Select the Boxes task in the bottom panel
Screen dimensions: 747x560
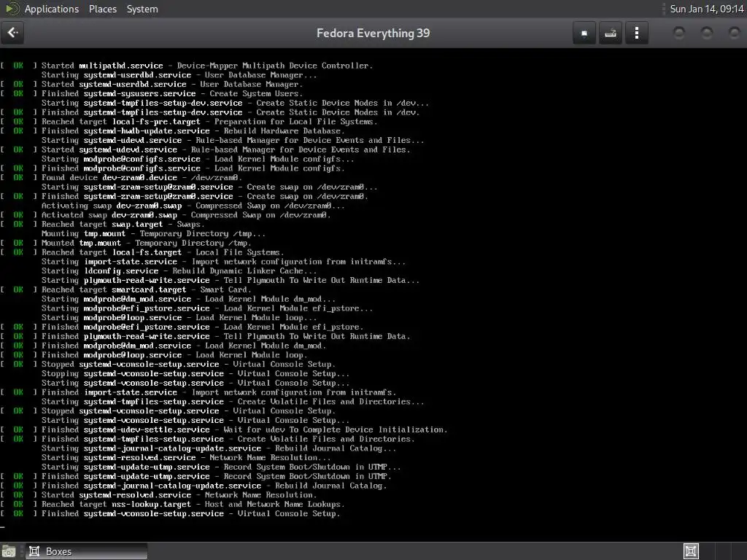86,551
